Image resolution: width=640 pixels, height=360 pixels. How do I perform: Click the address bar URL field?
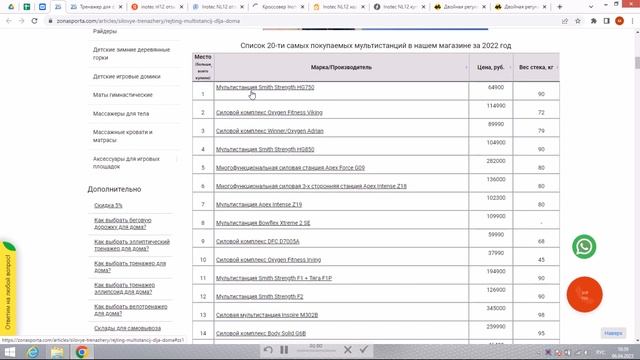click(x=302, y=21)
